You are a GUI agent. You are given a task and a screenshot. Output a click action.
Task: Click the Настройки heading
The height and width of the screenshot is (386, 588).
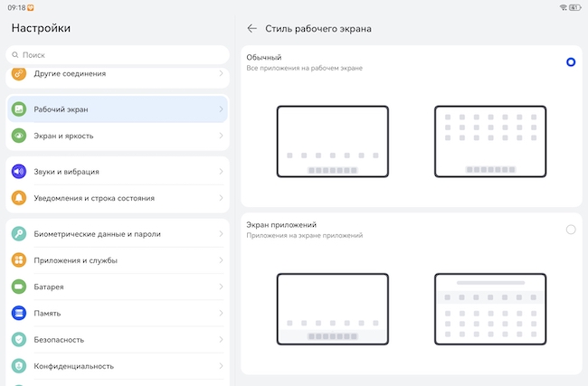pos(41,28)
